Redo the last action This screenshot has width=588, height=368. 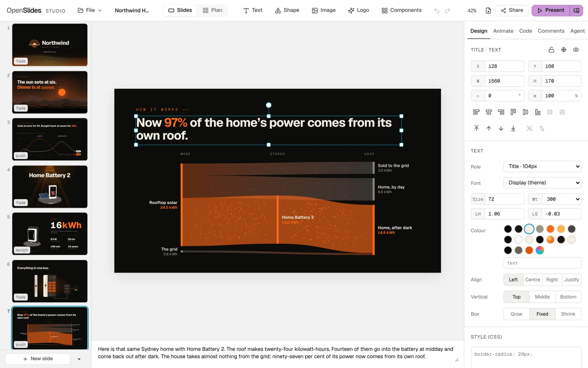point(447,11)
